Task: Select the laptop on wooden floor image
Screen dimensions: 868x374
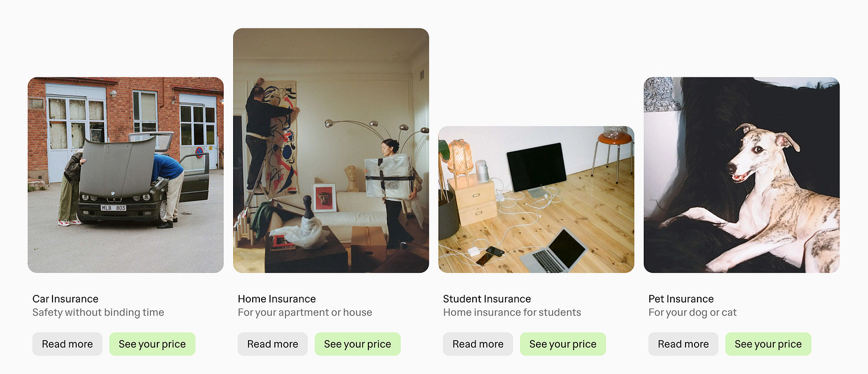Action: click(x=537, y=200)
